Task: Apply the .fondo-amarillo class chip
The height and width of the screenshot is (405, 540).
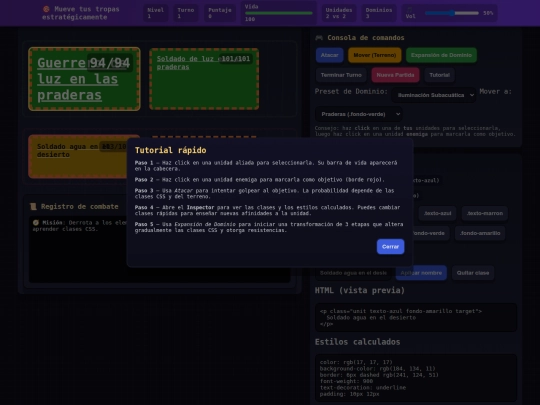Action: [480, 233]
